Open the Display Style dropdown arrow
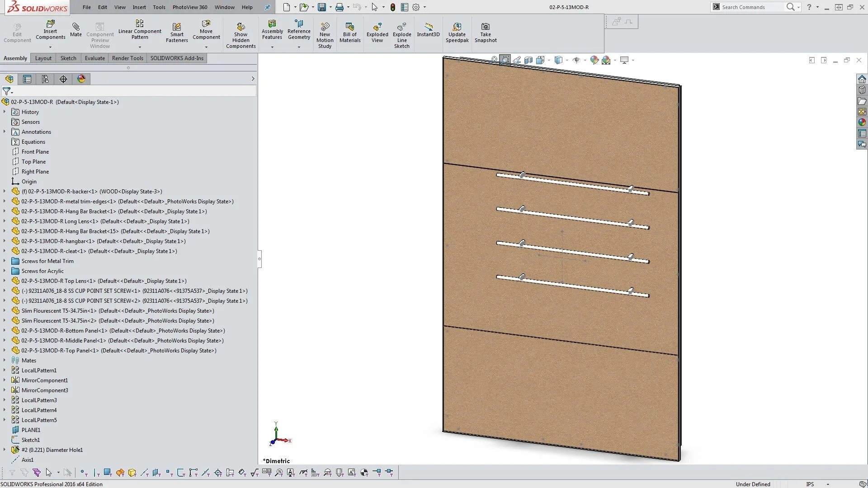The width and height of the screenshot is (868, 488). pos(567,60)
